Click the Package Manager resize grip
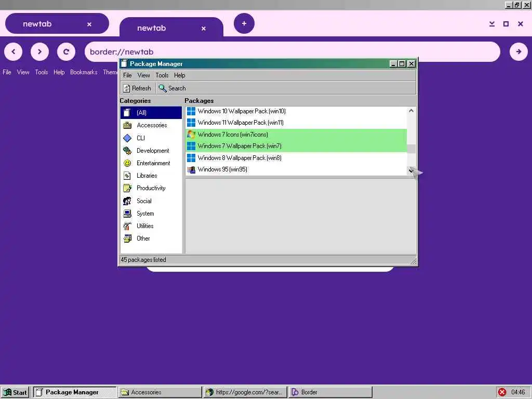 [x=414, y=261]
